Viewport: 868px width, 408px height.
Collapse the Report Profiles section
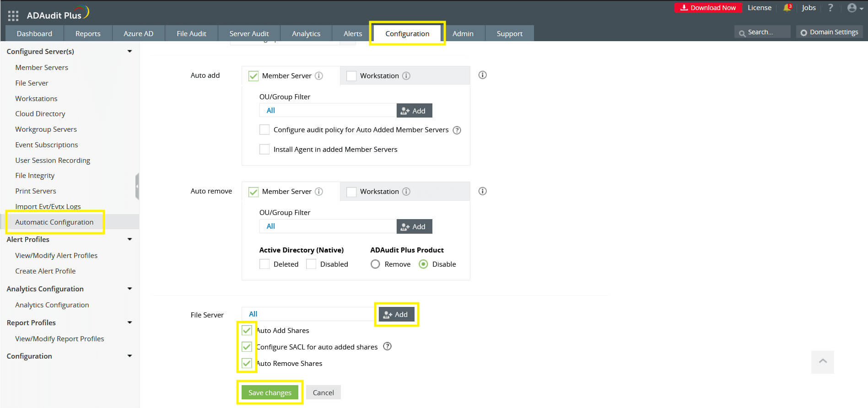click(129, 322)
